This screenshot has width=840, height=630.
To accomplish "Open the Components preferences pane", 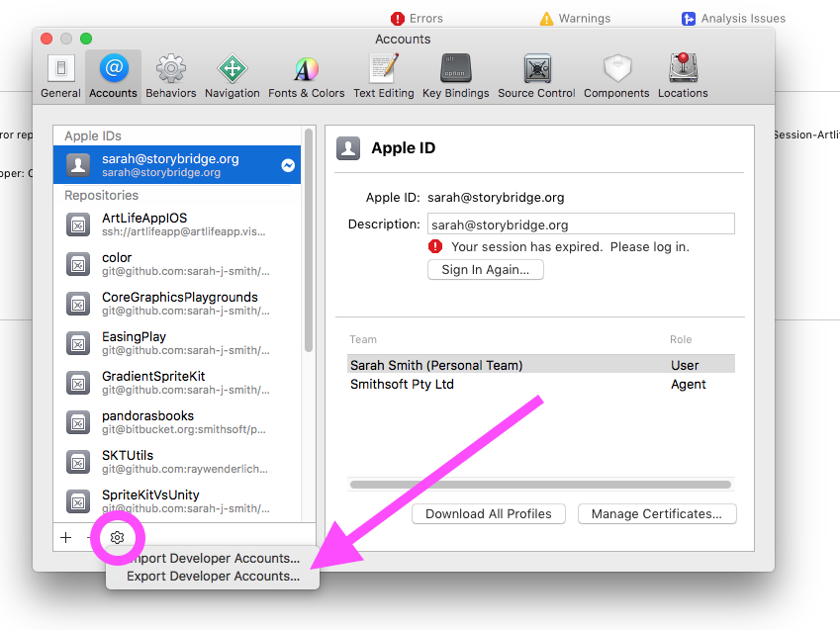I will coord(616,76).
